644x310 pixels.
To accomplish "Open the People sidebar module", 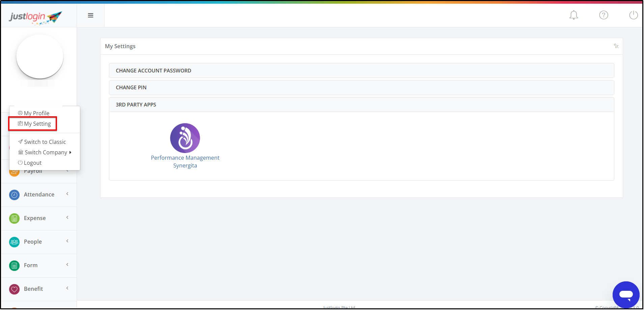I will click(39, 242).
